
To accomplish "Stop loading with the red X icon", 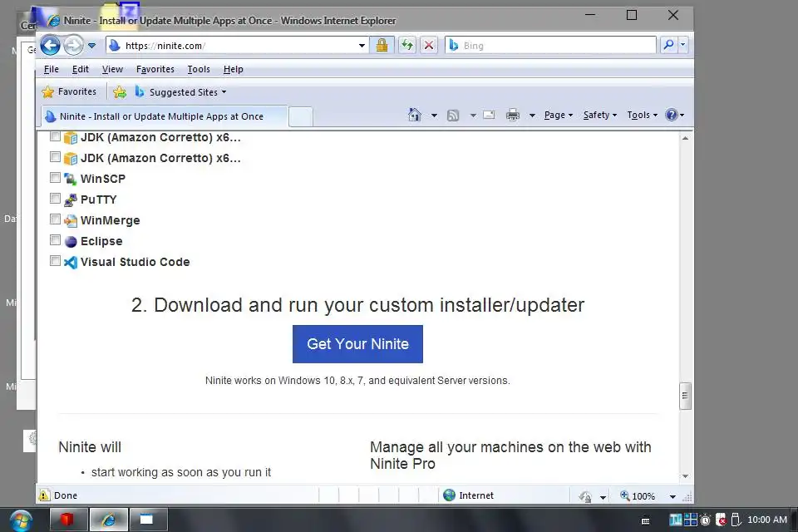I will click(429, 46).
